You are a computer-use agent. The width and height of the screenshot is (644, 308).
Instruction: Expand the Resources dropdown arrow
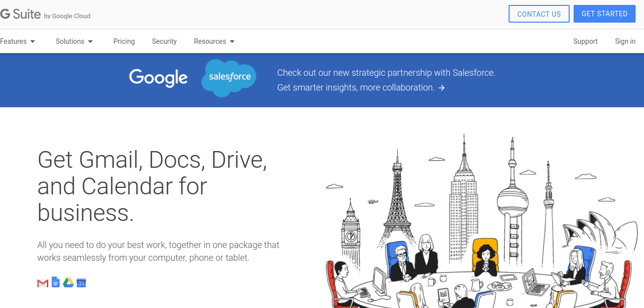click(x=232, y=42)
